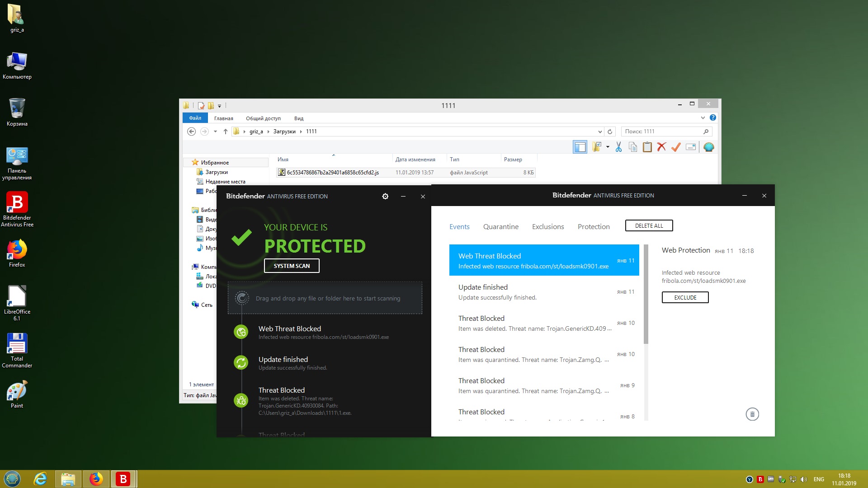Viewport: 868px width, 488px height.
Task: Click the orange checkmark Properties icon
Action: click(676, 147)
